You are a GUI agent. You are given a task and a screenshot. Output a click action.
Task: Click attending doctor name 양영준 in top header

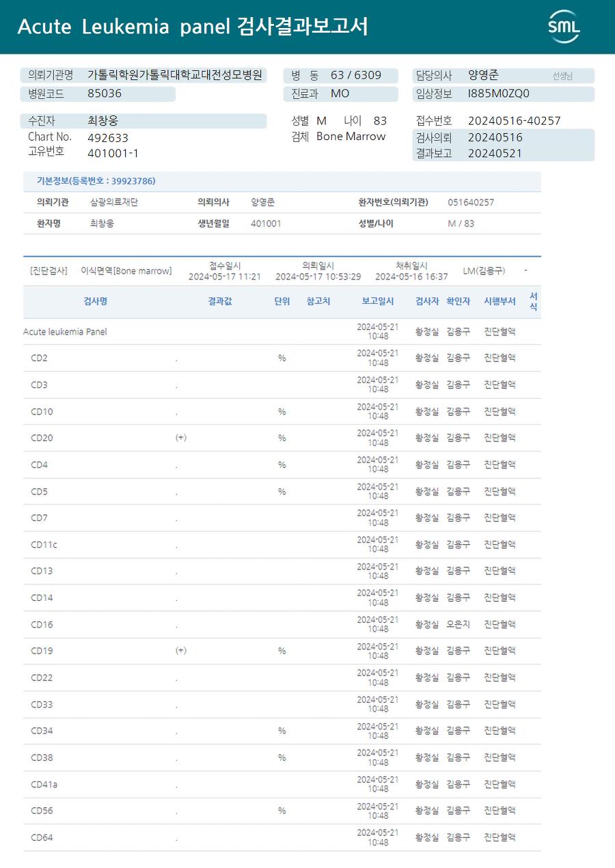coord(483,75)
